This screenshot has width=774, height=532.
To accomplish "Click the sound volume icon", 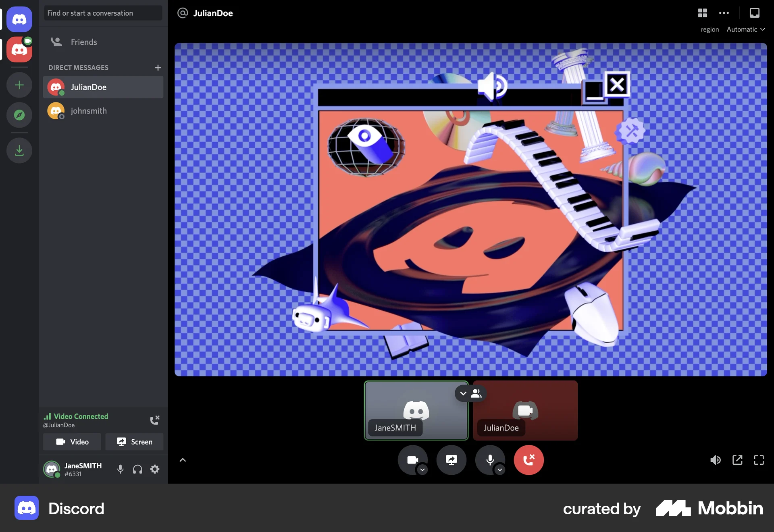I will [716, 460].
